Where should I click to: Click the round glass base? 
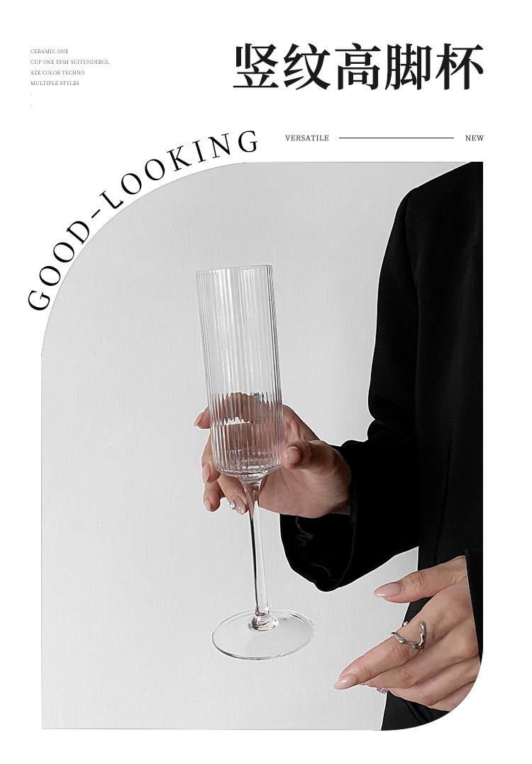pyautogui.click(x=263, y=634)
